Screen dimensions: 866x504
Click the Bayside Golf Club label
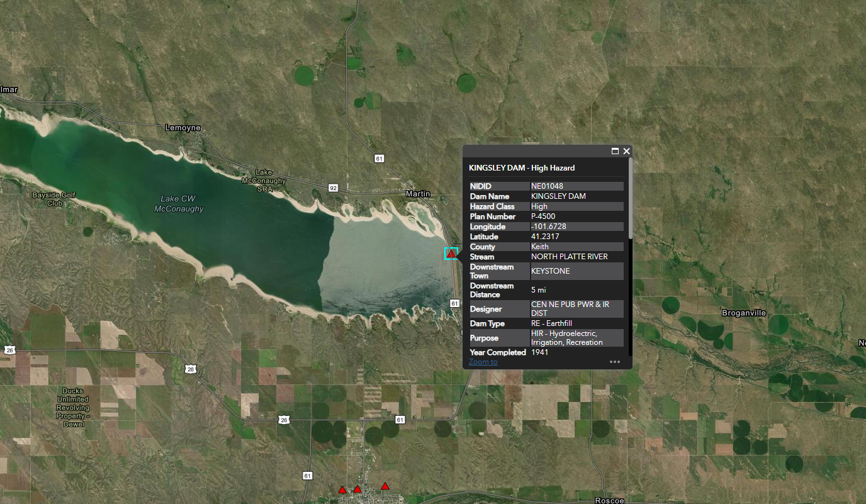(x=53, y=199)
